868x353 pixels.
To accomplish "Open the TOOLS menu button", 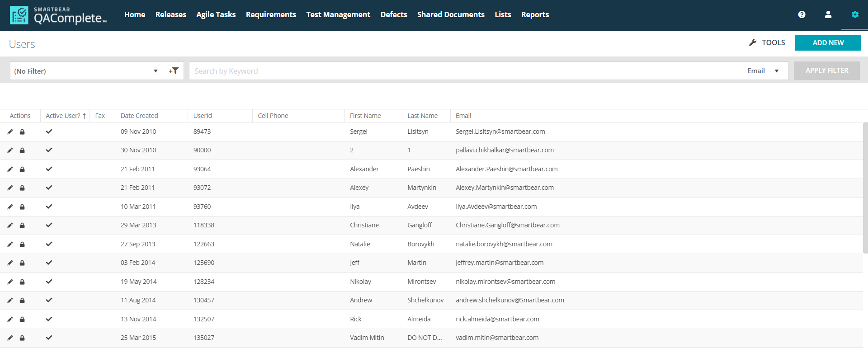I will click(767, 42).
